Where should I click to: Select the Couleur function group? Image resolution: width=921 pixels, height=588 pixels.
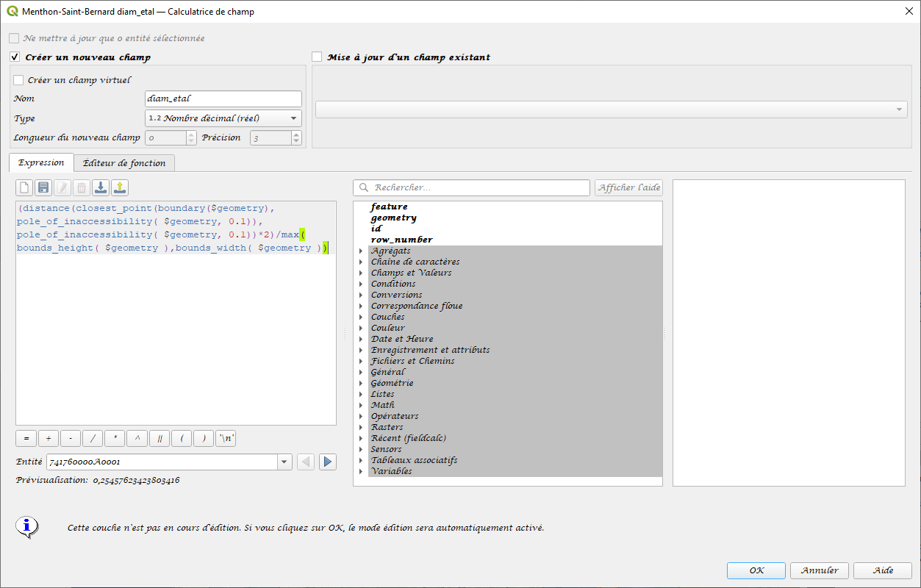[x=387, y=329]
